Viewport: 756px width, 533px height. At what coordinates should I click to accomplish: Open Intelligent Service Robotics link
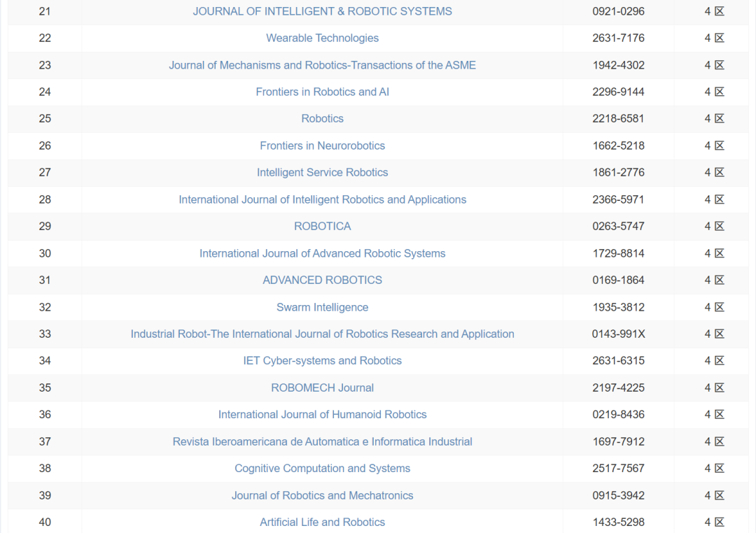coord(322,173)
